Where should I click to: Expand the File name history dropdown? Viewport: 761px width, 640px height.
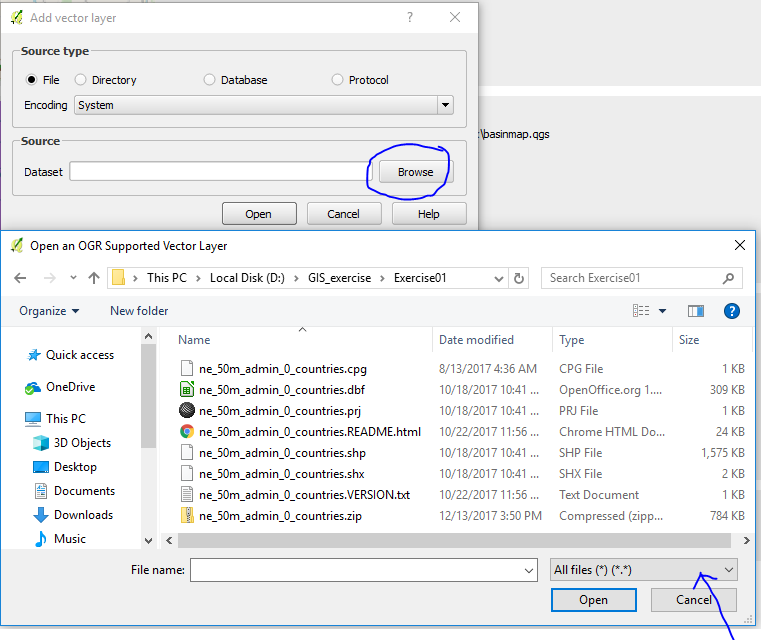(529, 570)
